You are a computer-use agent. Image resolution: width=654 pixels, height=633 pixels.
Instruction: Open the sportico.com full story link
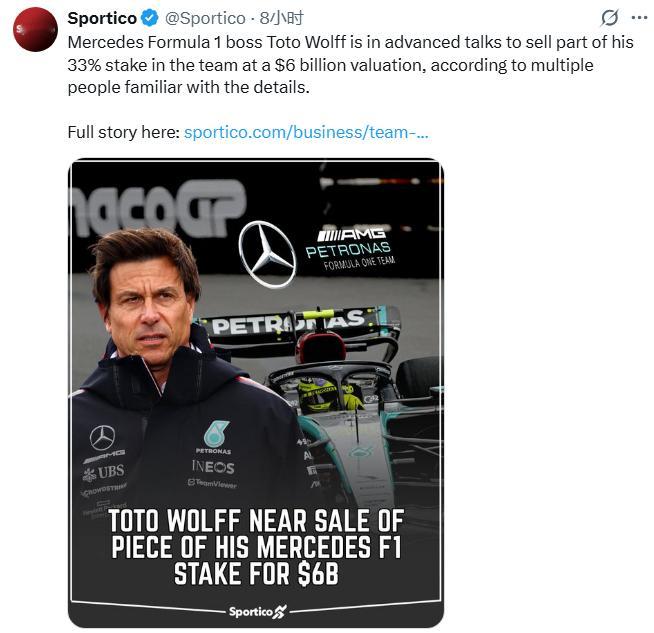(x=306, y=131)
